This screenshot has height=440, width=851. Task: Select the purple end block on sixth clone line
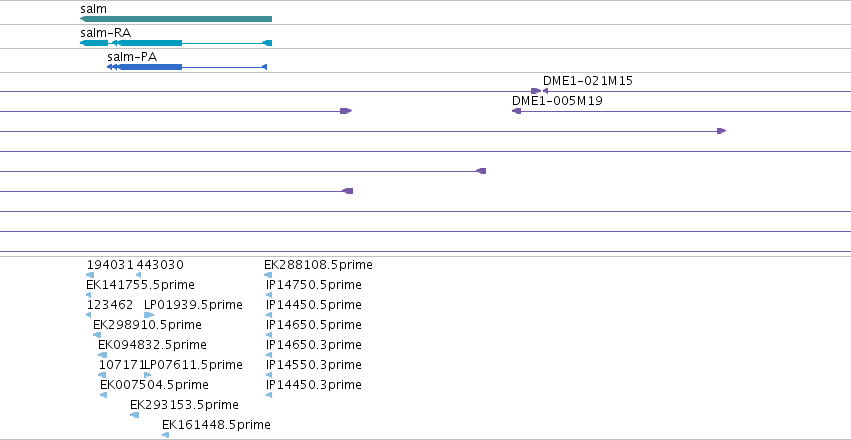(x=348, y=191)
